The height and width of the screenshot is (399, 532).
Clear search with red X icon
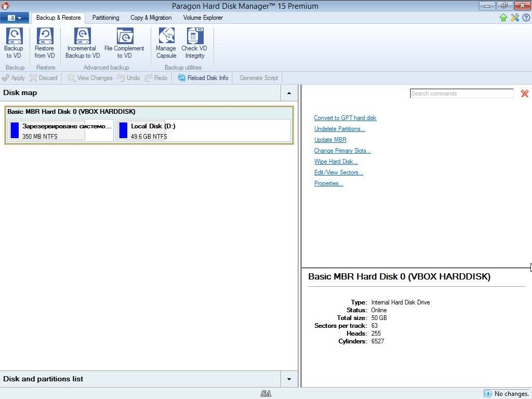[x=525, y=94]
